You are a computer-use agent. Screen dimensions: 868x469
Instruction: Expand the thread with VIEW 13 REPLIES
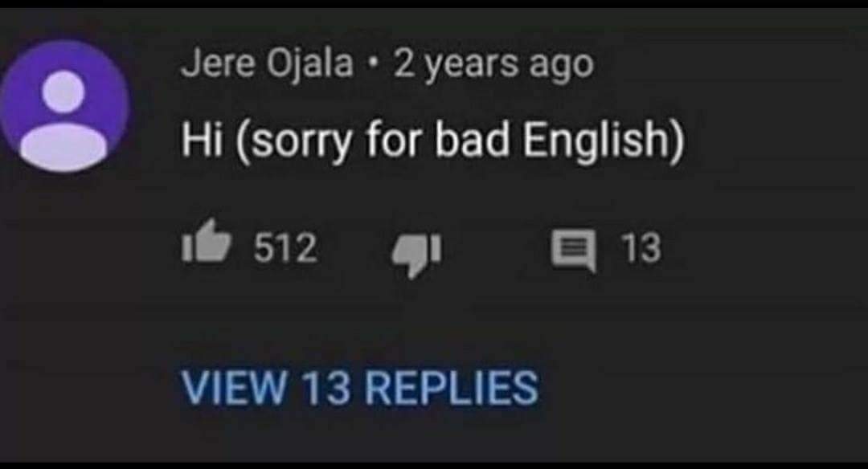[x=360, y=388]
